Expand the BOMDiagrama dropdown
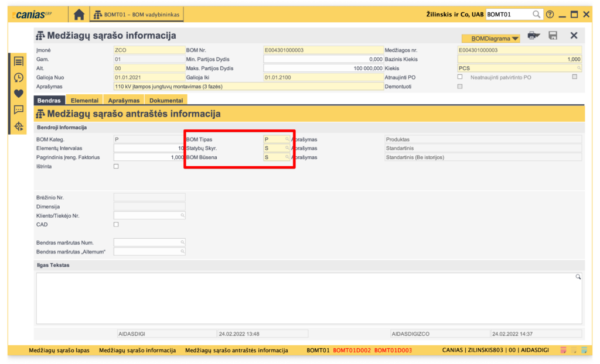 490,39
